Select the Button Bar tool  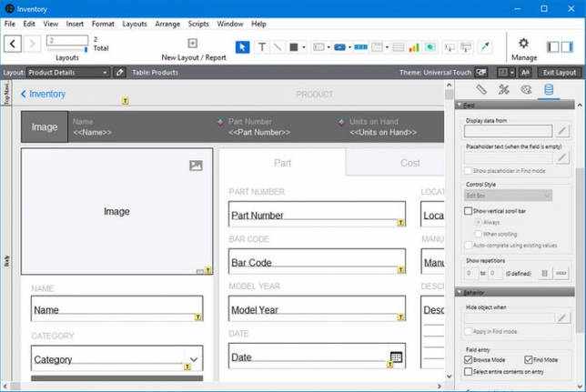(360, 47)
